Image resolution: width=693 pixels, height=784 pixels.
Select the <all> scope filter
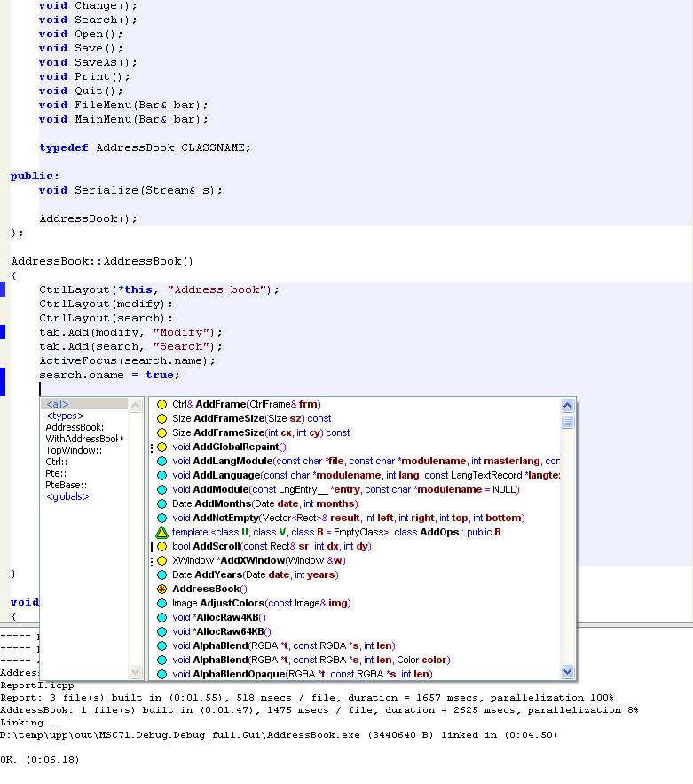coord(58,405)
